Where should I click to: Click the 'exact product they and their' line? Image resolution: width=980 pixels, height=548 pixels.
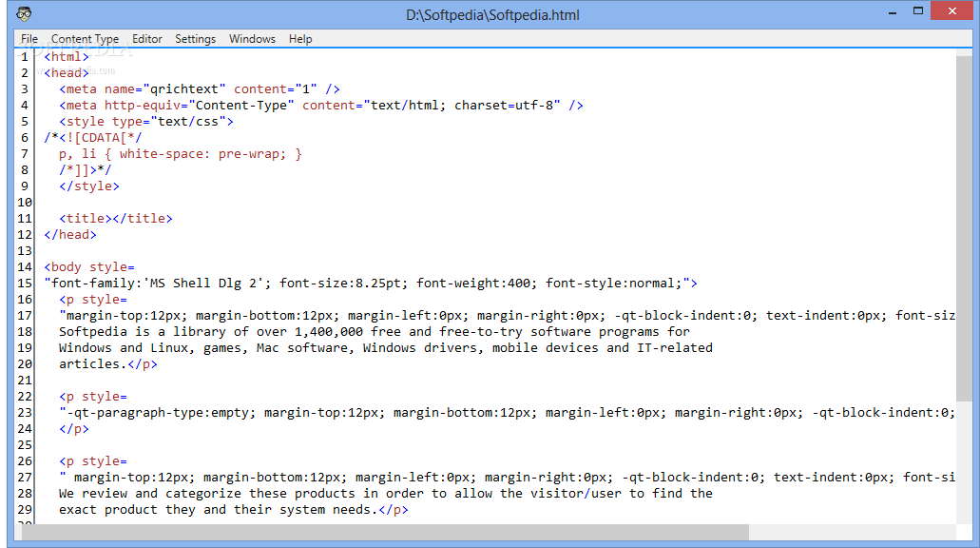coord(234,510)
